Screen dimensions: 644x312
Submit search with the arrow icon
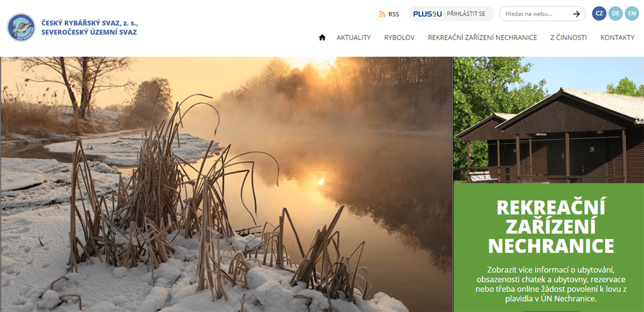576,14
